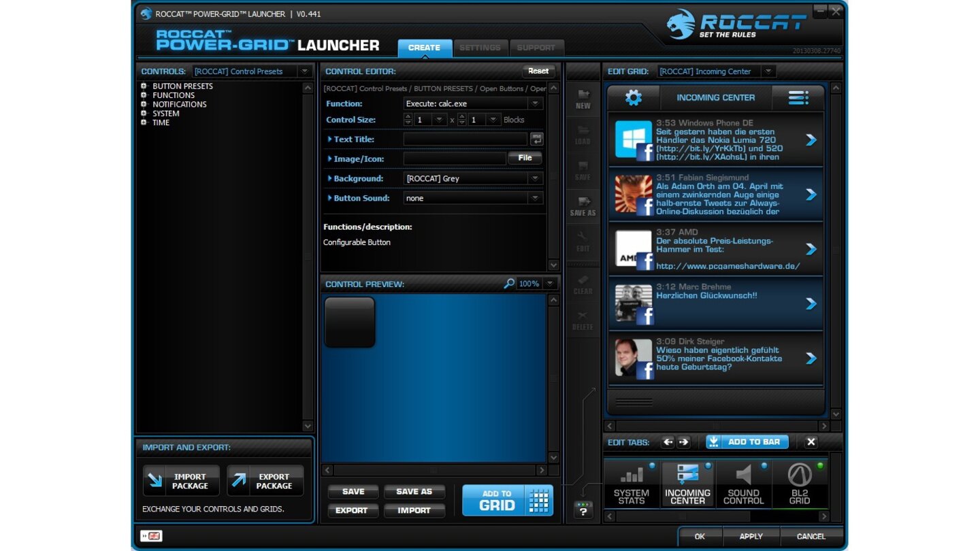Image resolution: width=980 pixels, height=551 pixels.
Task: Select the BL2 Grid tab
Action: [x=800, y=484]
